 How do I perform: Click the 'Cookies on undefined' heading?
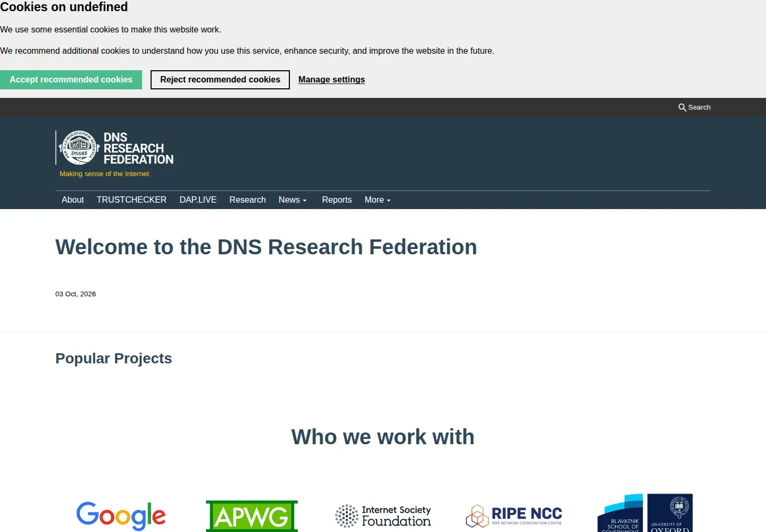point(64,7)
